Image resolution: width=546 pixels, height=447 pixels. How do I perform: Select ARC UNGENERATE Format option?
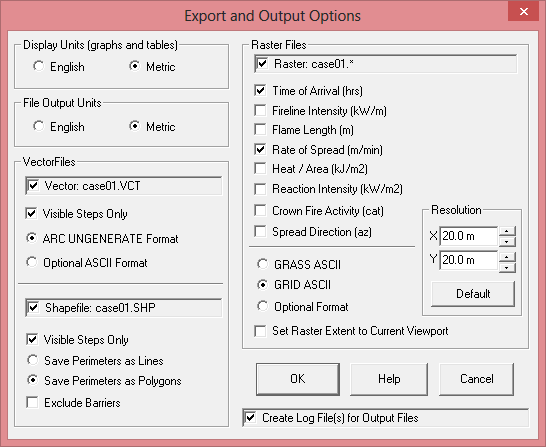[x=32, y=238]
